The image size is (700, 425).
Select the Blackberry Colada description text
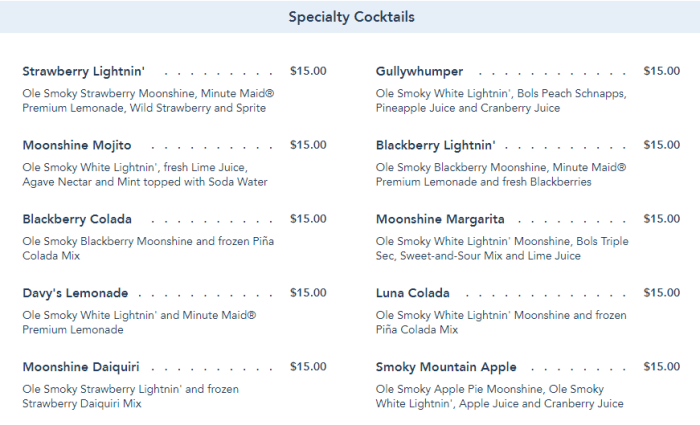point(147,249)
